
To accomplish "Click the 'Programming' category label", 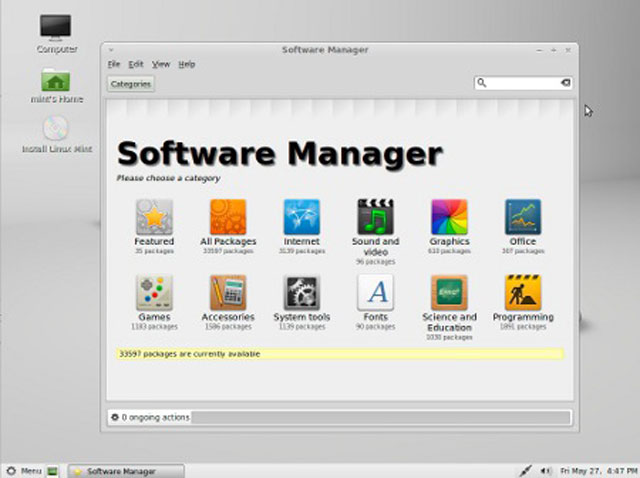I will 523,317.
